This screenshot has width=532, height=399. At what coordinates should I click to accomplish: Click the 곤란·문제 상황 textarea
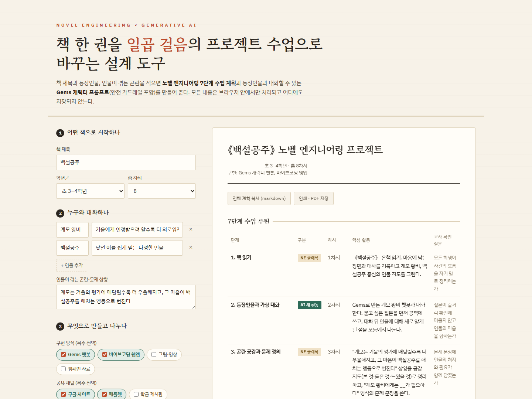126,297
